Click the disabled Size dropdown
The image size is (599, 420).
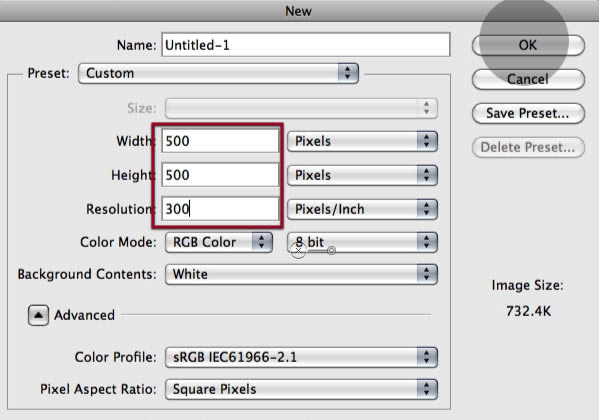[301, 108]
